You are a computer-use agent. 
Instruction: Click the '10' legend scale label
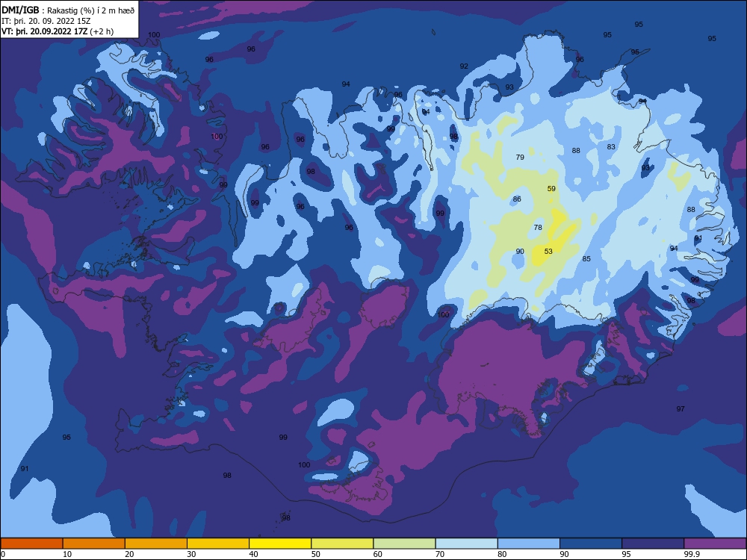click(x=67, y=554)
